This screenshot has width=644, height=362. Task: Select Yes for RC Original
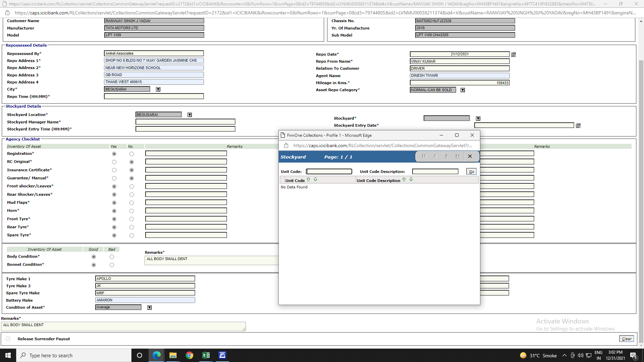click(114, 162)
